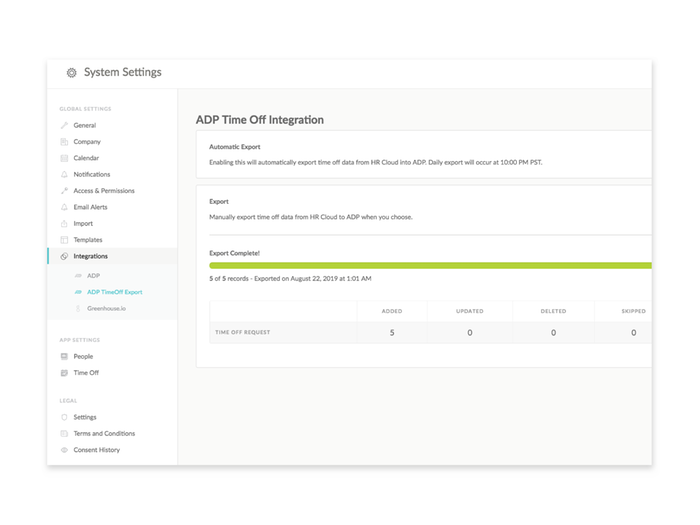Open Consent History page

point(96,450)
